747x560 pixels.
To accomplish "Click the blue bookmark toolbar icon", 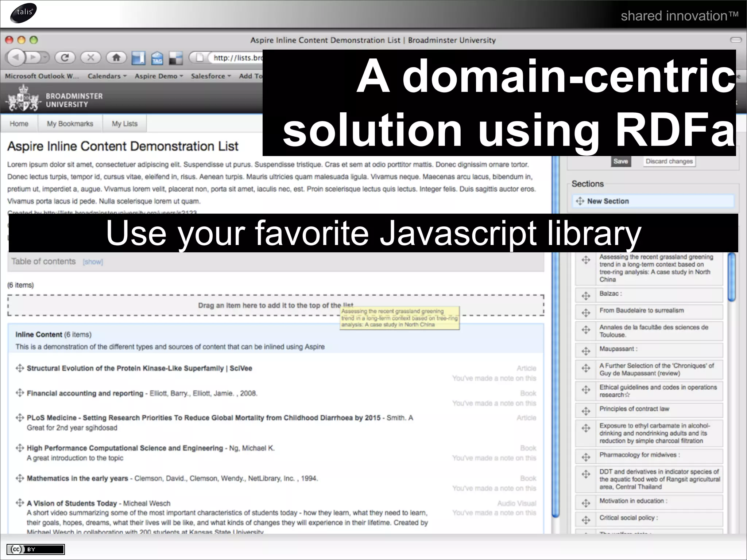I will click(x=138, y=58).
